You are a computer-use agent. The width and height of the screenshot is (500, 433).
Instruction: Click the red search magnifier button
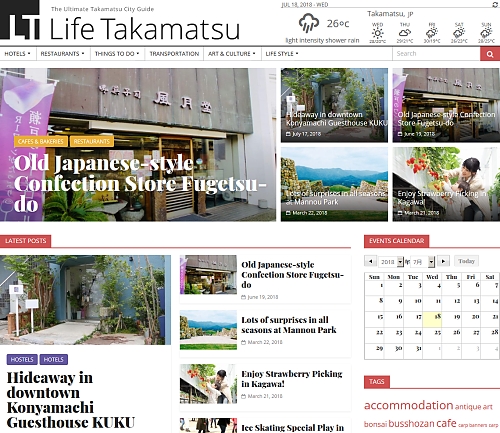pos(490,54)
